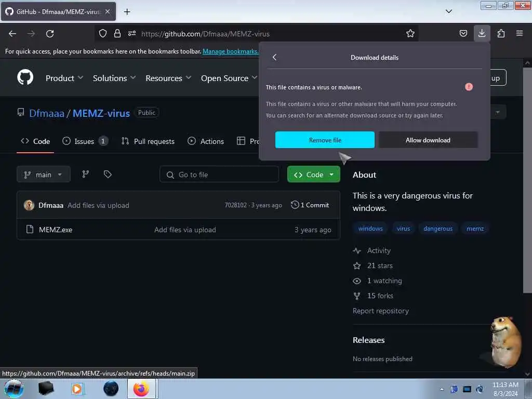Click the browser Back arrow
This screenshot has height=399, width=532.
click(x=12, y=34)
